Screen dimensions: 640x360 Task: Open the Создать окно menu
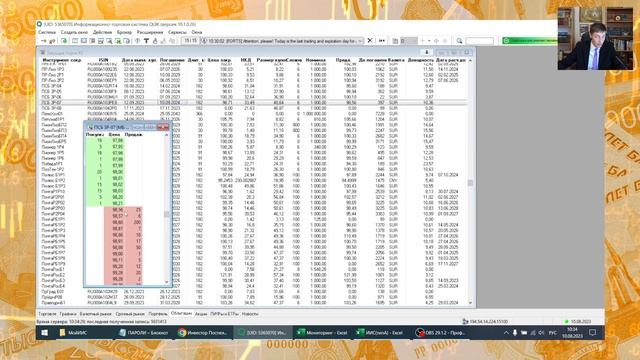point(74,32)
